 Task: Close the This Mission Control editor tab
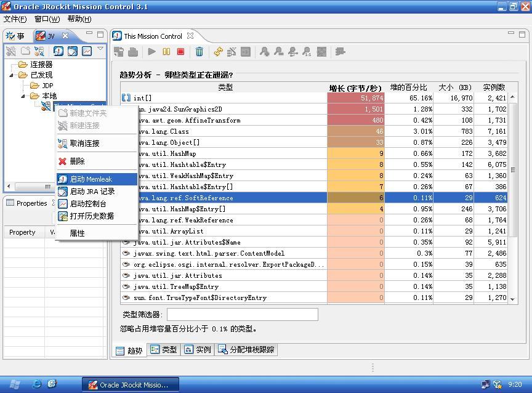tap(190, 36)
